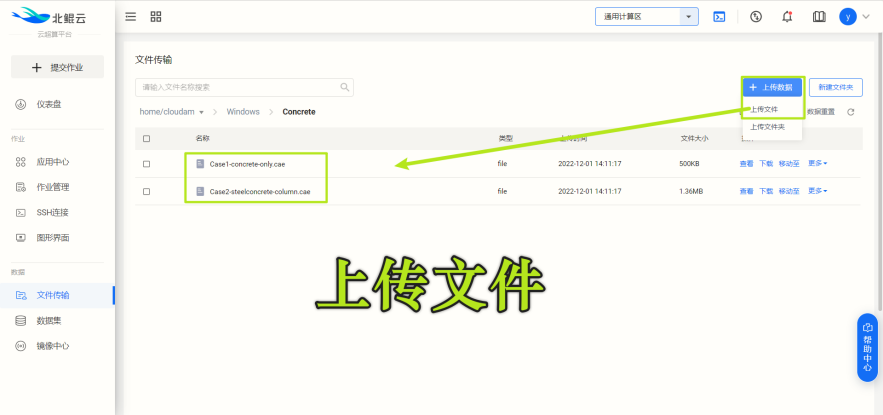Click the Concrete breadcrumb label
The width and height of the screenshot is (883, 415).
tap(299, 112)
